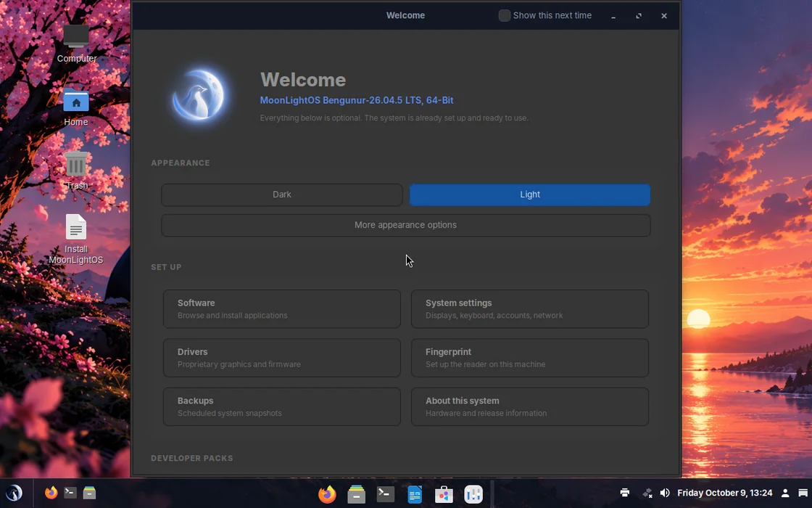Screen dimensions: 812x508
Task: Minimize the Welcome window
Action: pyautogui.click(x=613, y=16)
